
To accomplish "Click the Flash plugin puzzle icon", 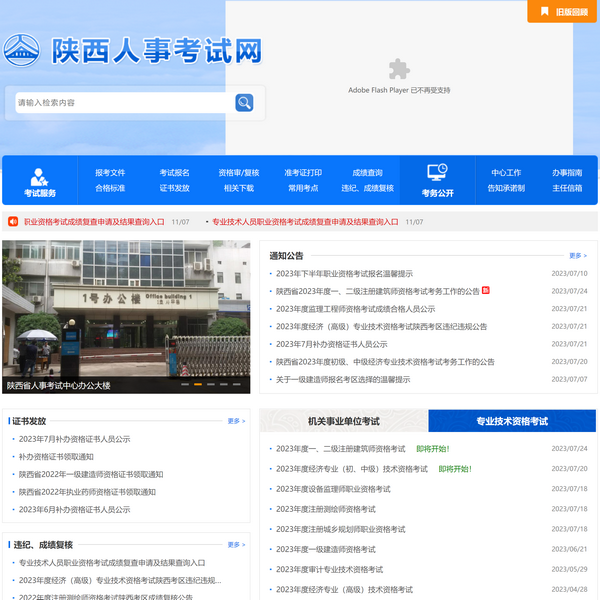I will pyautogui.click(x=399, y=68).
